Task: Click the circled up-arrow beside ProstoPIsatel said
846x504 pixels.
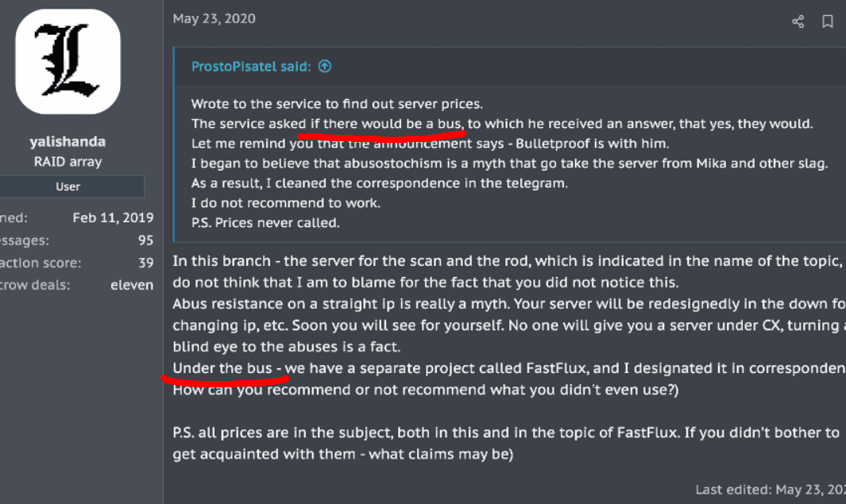Action: point(325,67)
